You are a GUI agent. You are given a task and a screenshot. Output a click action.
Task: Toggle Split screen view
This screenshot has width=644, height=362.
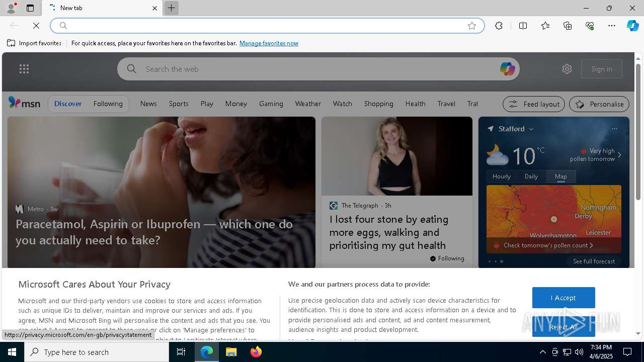pyautogui.click(x=523, y=26)
